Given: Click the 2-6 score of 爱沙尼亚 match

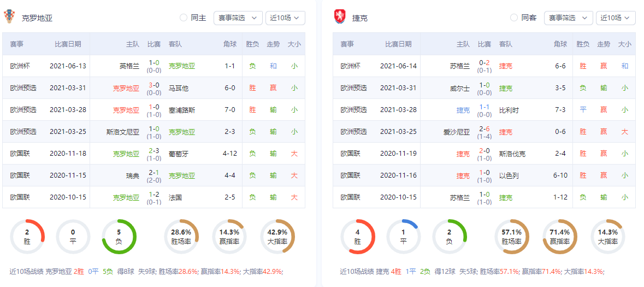Looking at the screenshot, I should pyautogui.click(x=484, y=128).
